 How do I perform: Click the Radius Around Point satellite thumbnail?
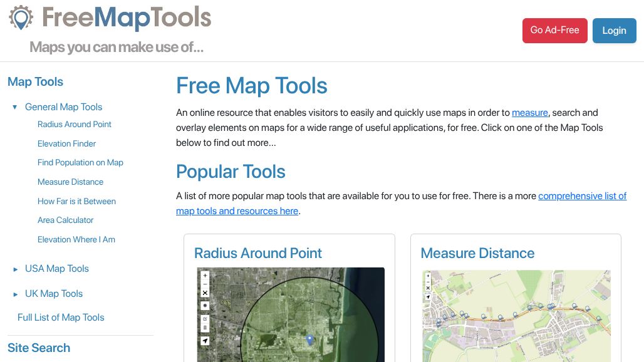(291, 315)
